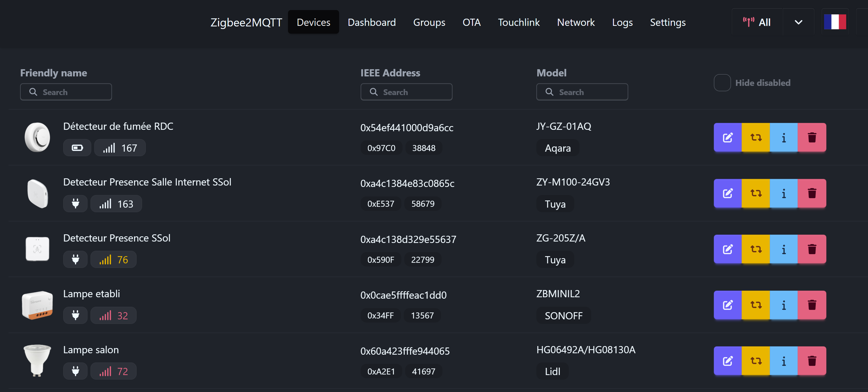This screenshot has height=392, width=868.
Task: Click link quality 32 signal badge
Action: (x=113, y=315)
